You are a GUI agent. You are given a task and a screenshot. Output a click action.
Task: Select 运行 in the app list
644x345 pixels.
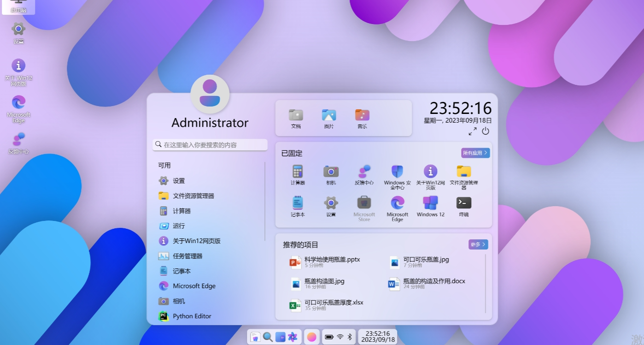[x=210, y=226]
